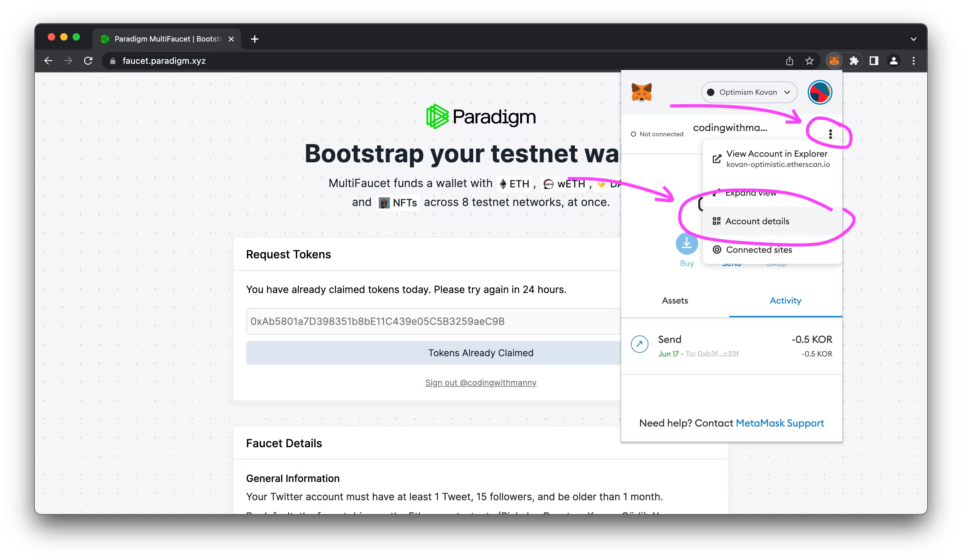Click the wETH token badge
962x560 pixels.
pos(564,184)
